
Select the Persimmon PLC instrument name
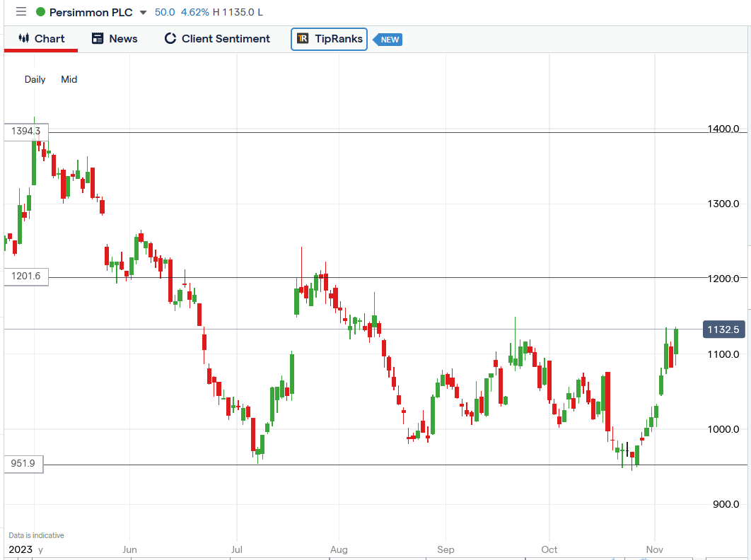91,13
